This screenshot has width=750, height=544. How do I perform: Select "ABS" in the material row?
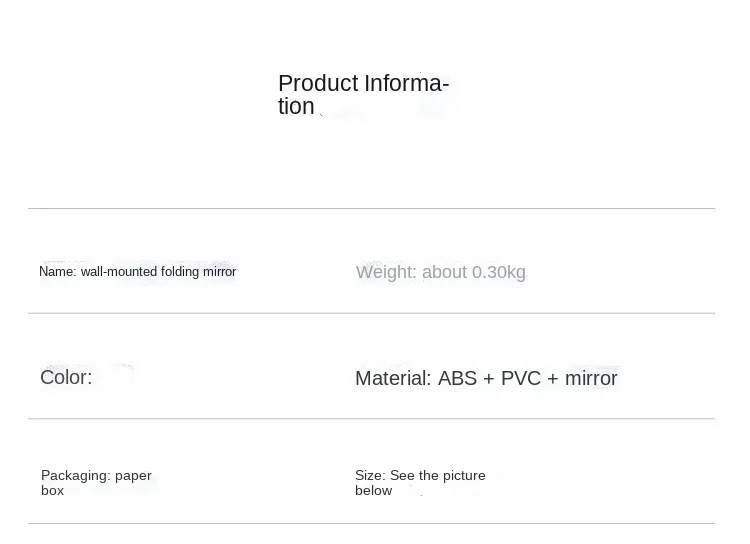point(458,378)
